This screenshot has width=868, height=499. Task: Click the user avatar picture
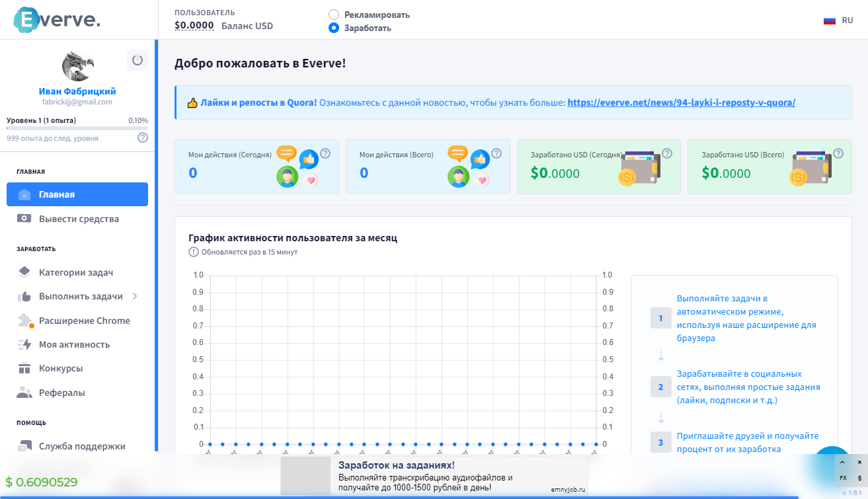point(77,67)
